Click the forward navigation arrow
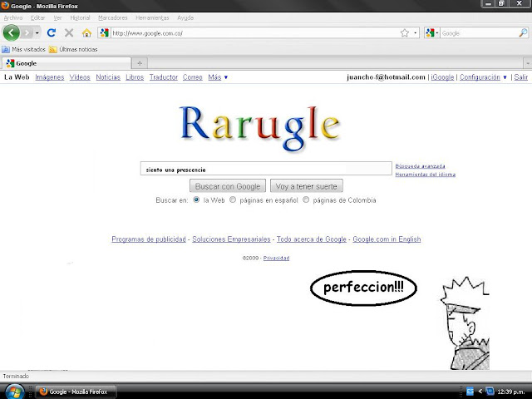The width and height of the screenshot is (532, 399). (27, 33)
